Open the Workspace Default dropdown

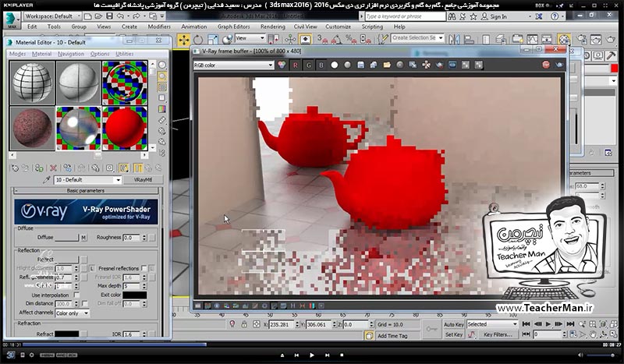click(x=52, y=16)
